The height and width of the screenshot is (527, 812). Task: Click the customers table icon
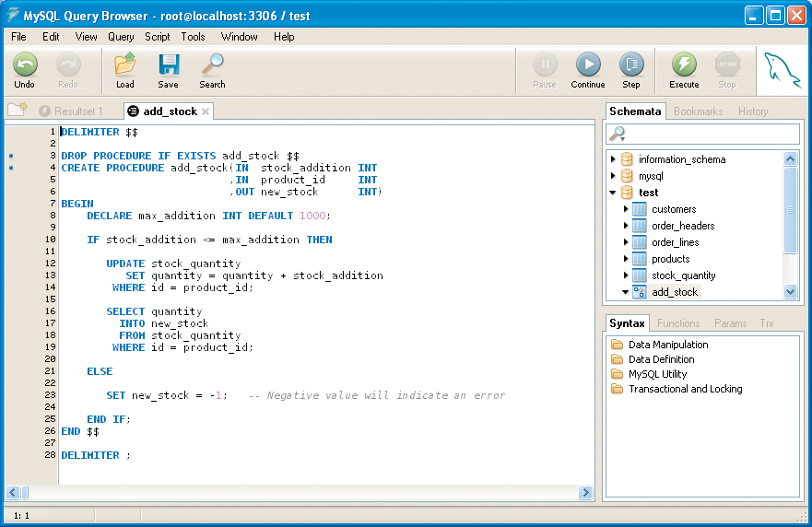[640, 208]
